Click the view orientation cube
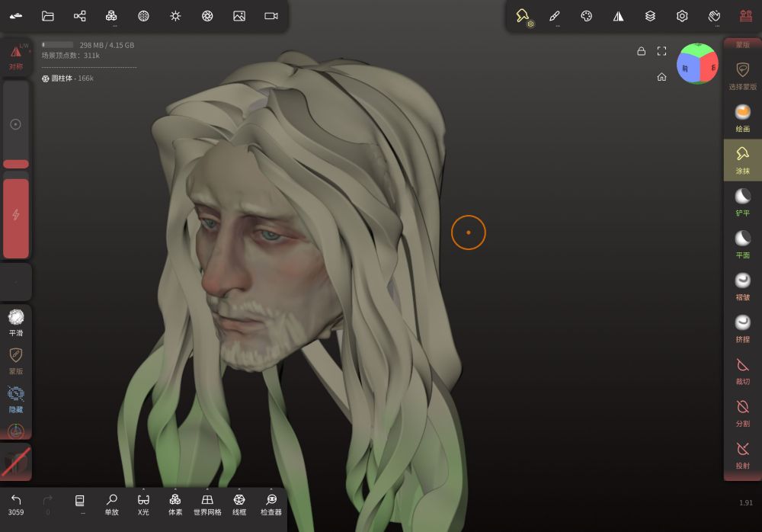 (698, 64)
